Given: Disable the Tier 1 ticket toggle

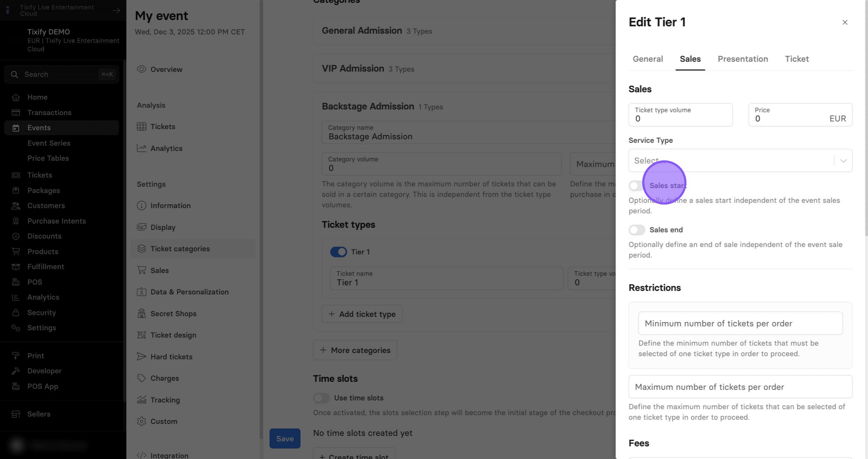Looking at the screenshot, I should coord(338,252).
